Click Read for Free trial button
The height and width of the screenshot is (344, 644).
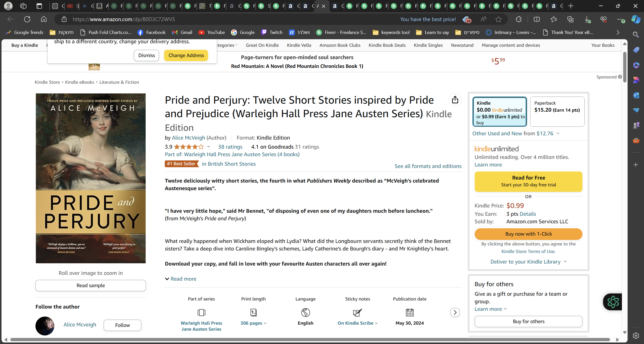(x=528, y=182)
